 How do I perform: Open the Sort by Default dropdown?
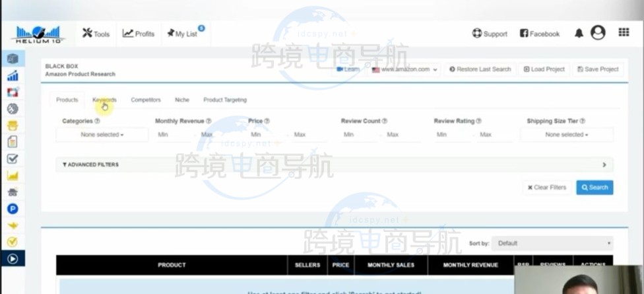(552, 243)
